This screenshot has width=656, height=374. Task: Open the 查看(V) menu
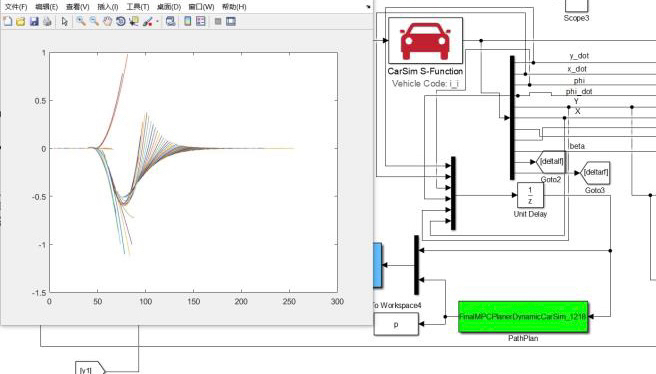(77, 7)
